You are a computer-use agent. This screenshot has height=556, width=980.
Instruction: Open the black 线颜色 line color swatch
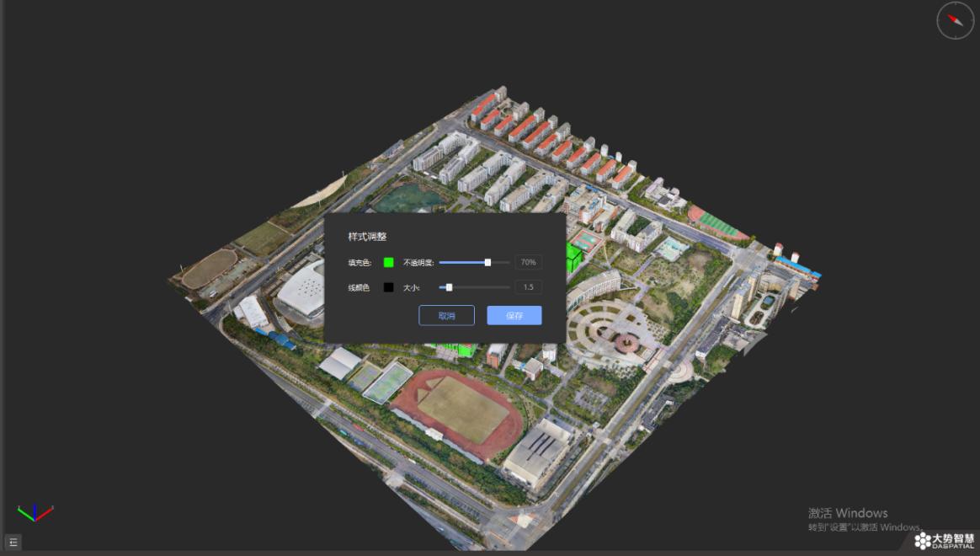pyautogui.click(x=389, y=288)
